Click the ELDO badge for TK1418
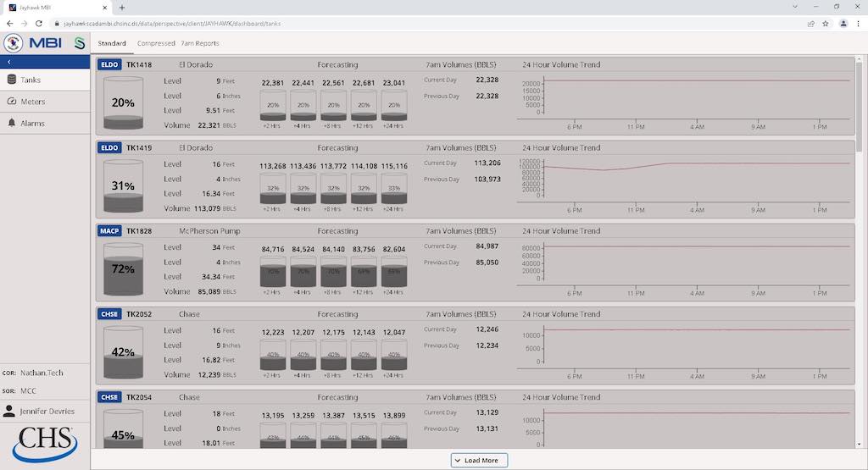Screen dimensions: 868x470 pos(109,64)
